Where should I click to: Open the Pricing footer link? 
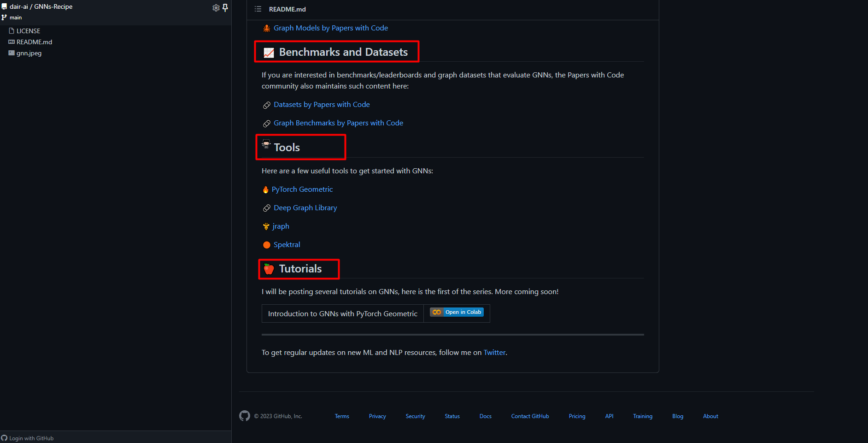pos(577,416)
